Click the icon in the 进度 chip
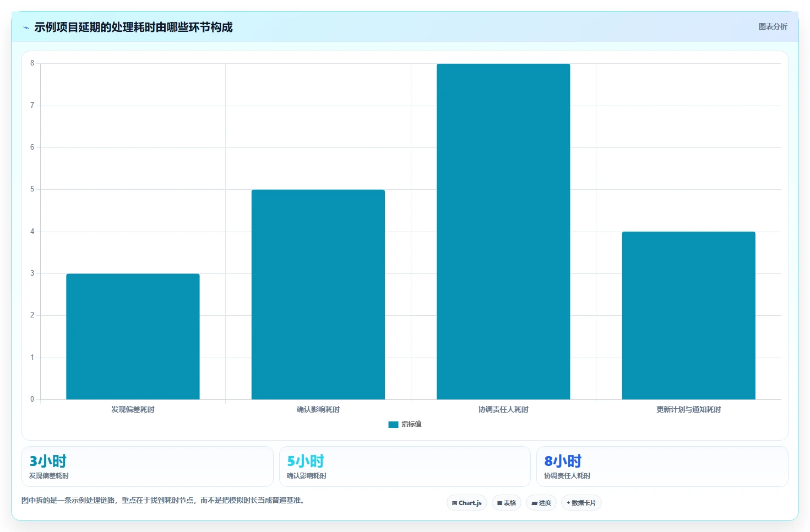810x532 pixels. click(x=534, y=503)
